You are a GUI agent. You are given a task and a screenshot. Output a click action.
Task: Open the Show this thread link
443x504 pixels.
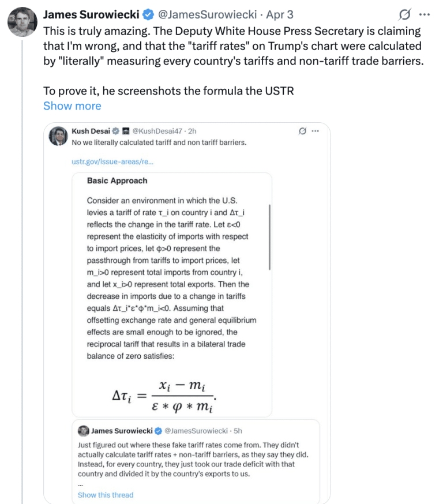click(x=106, y=495)
